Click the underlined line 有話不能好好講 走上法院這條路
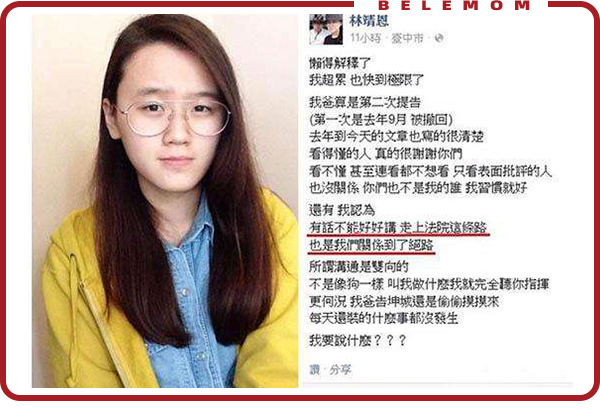This screenshot has height=409, width=600. 398,228
